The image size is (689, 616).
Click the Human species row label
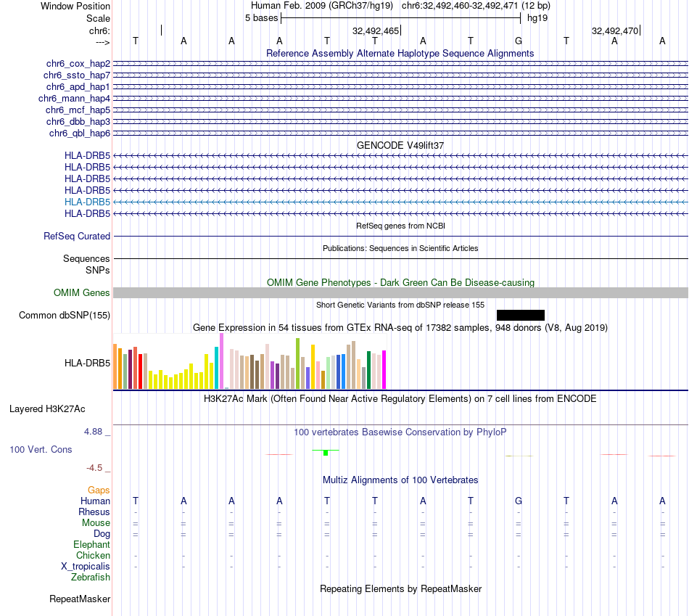point(95,501)
